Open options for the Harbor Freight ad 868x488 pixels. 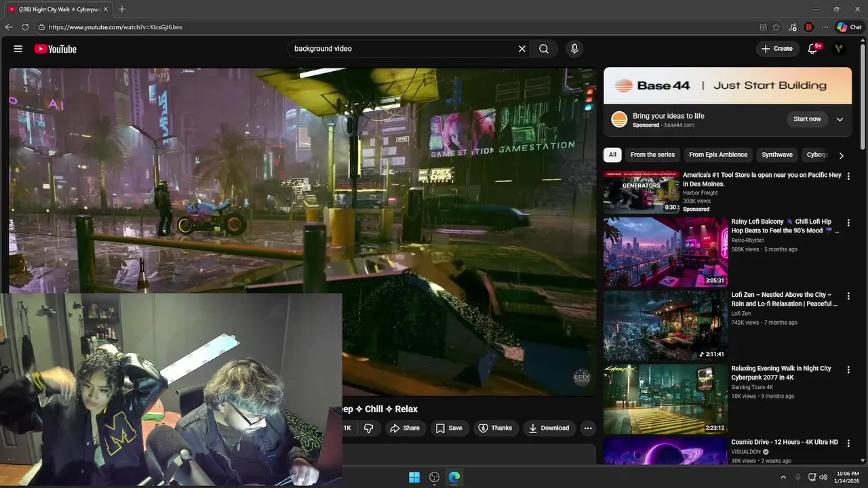[x=848, y=176]
